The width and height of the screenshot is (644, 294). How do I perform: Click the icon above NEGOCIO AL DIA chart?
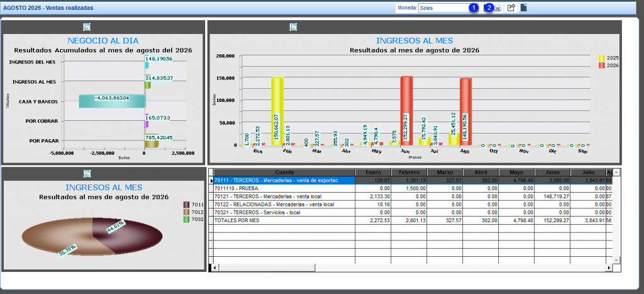click(x=87, y=27)
